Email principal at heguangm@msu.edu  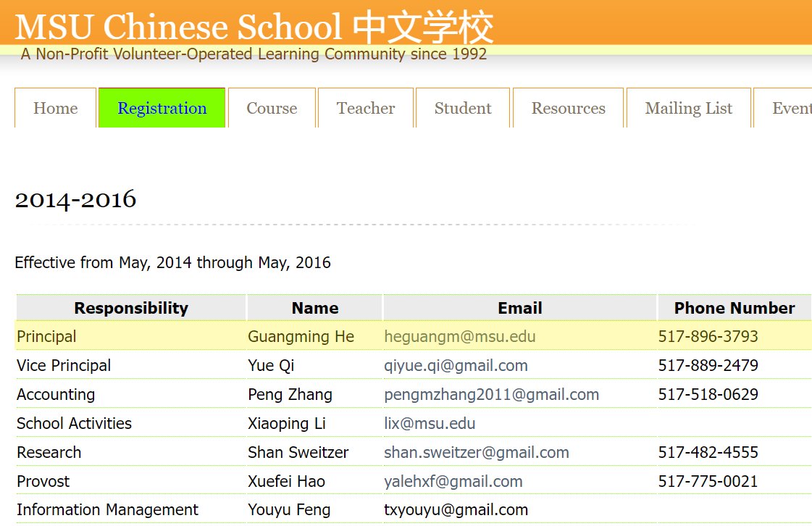460,337
